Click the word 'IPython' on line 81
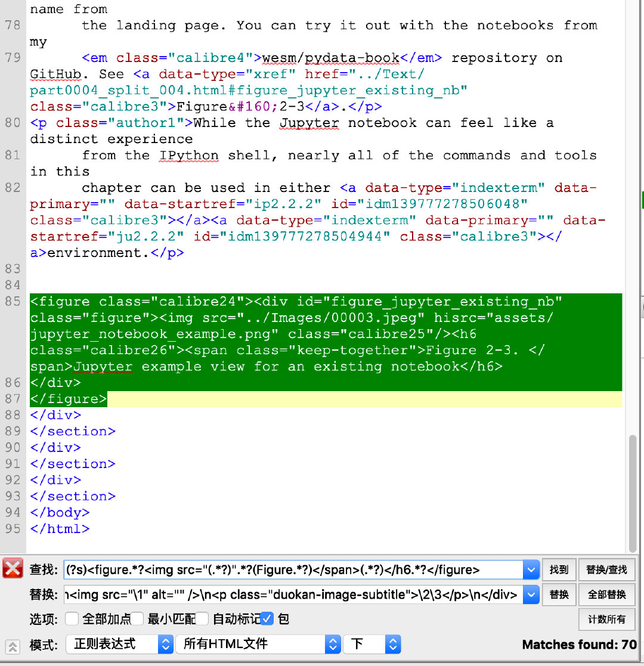644x666 pixels. click(x=189, y=156)
